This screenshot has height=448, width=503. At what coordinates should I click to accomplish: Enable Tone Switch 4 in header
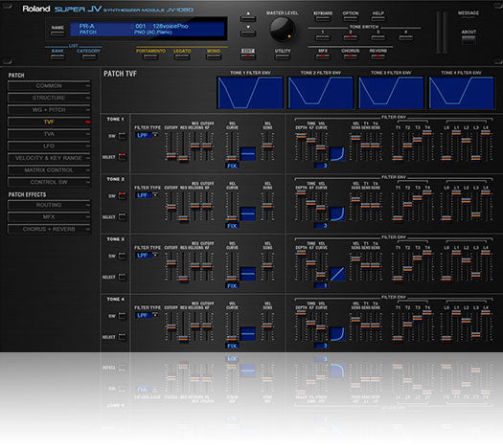[x=406, y=37]
